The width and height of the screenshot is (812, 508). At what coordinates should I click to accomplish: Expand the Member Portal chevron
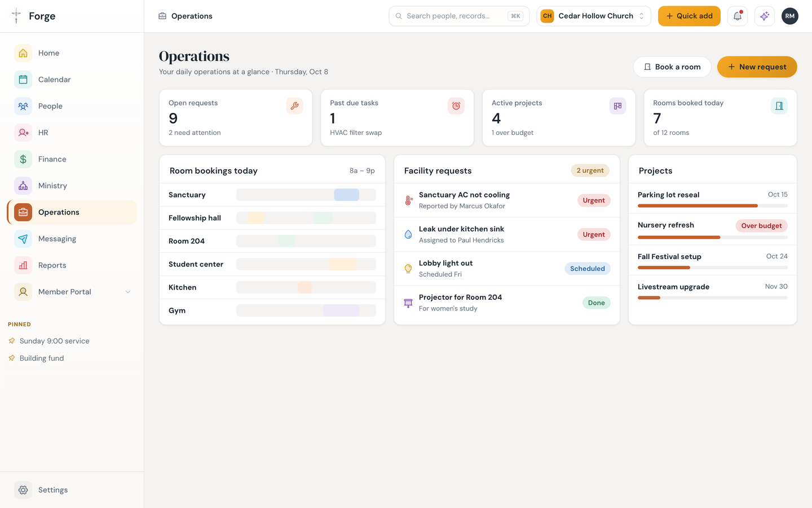pos(128,292)
